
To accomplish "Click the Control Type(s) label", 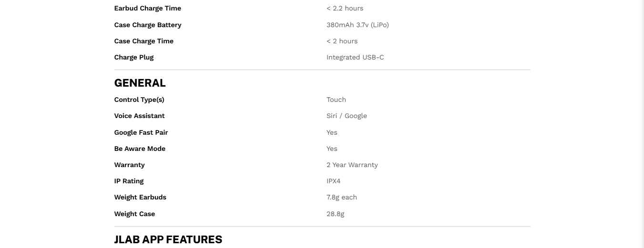I will point(139,99).
